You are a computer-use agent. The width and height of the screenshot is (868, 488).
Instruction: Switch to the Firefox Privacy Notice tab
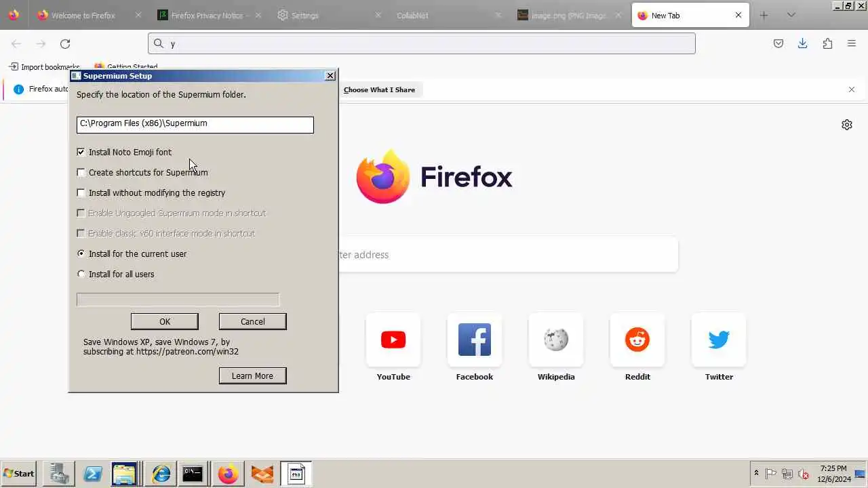pos(210,15)
